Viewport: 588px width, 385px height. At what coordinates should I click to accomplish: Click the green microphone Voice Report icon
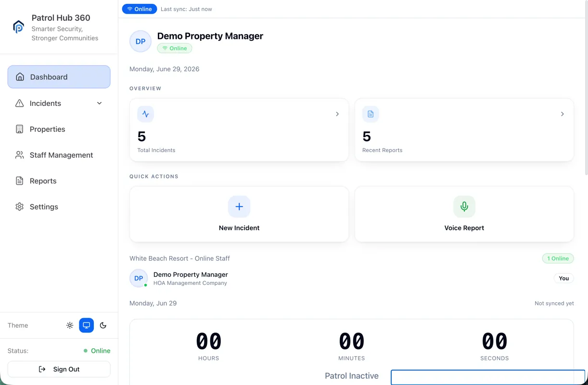coord(464,207)
